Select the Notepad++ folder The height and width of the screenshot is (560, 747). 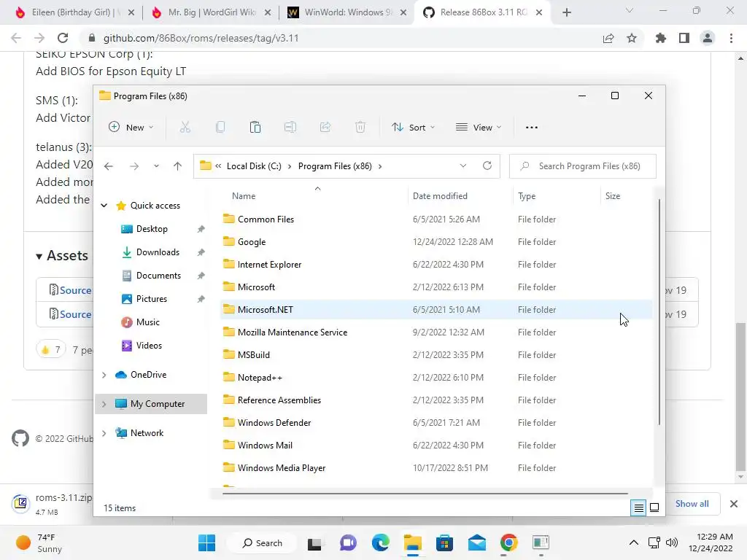tap(436, 378)
